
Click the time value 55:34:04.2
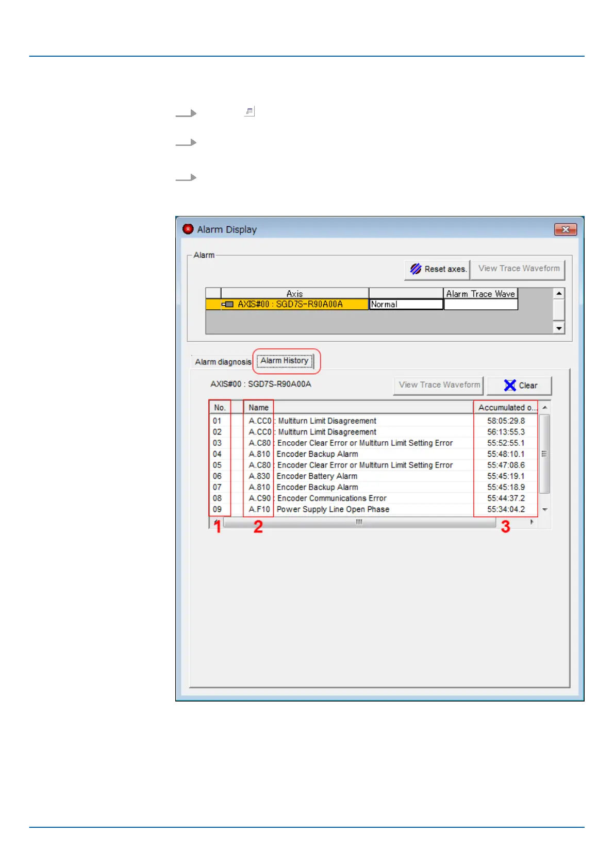click(506, 509)
